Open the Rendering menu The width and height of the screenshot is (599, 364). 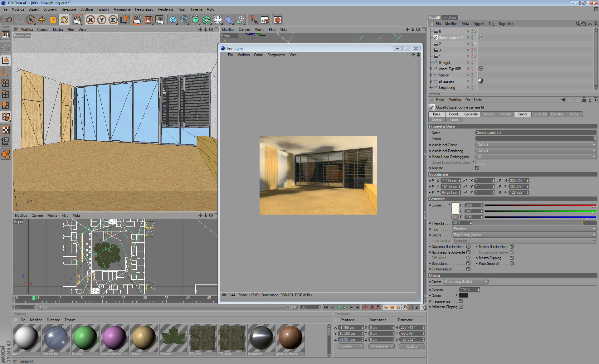click(x=165, y=9)
